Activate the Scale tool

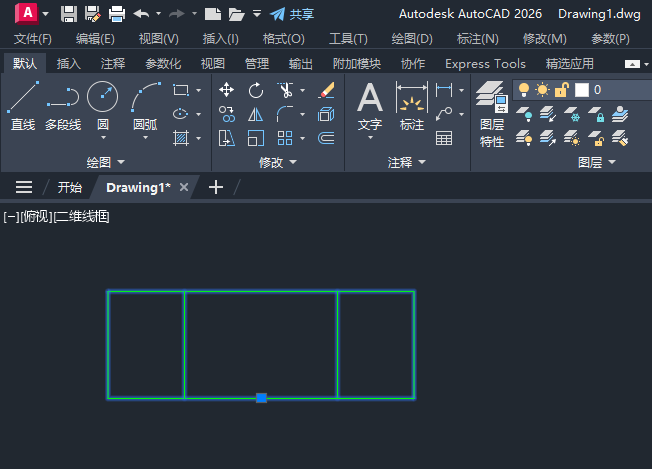click(256, 138)
